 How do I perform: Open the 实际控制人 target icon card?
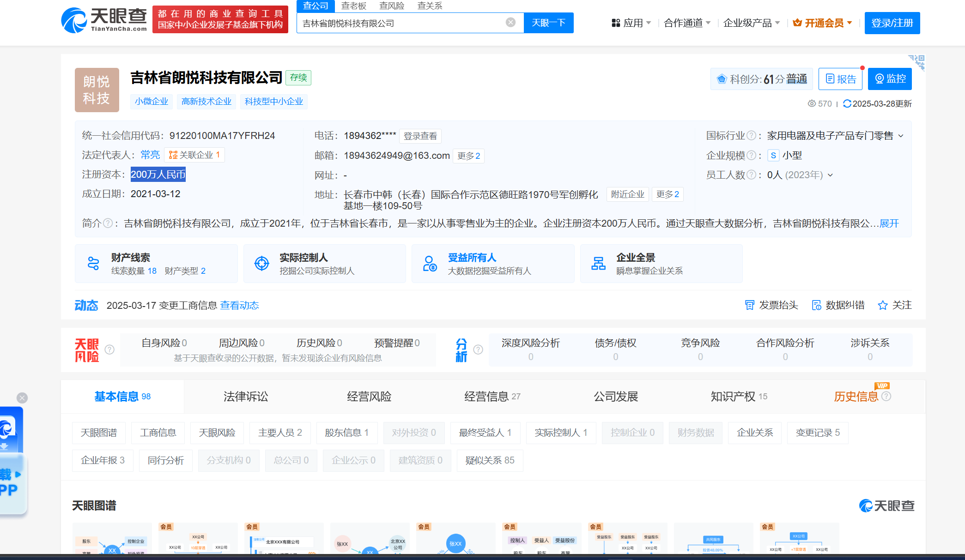click(262, 263)
